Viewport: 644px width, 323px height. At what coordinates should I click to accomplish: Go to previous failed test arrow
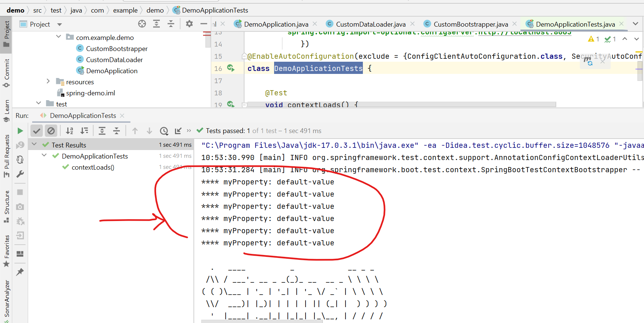(135, 131)
